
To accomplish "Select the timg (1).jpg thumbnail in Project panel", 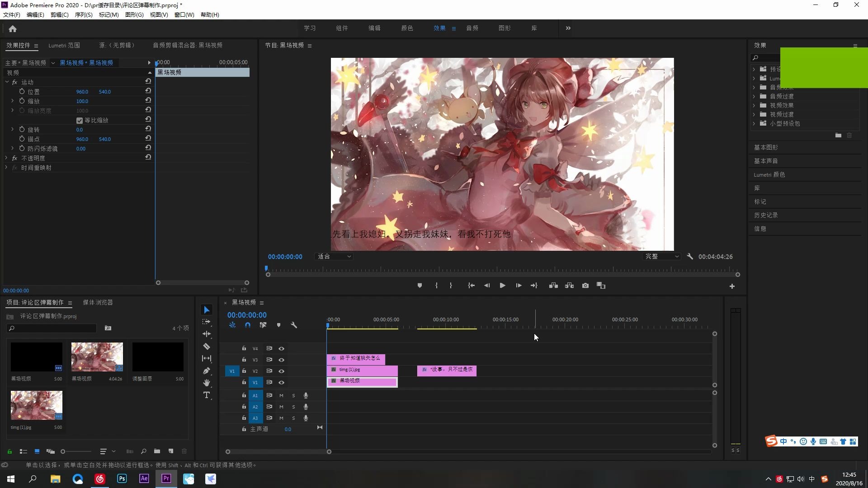I will 37,405.
